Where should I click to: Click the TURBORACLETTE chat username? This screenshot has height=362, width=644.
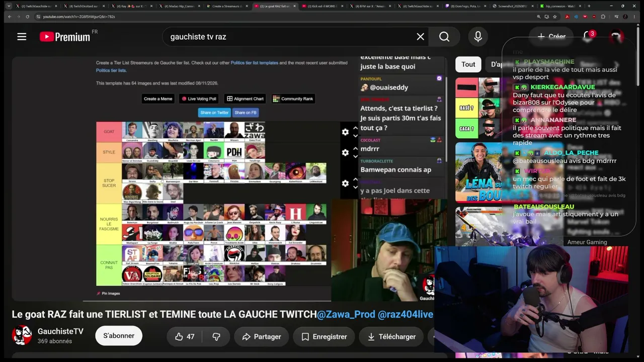tap(376, 161)
